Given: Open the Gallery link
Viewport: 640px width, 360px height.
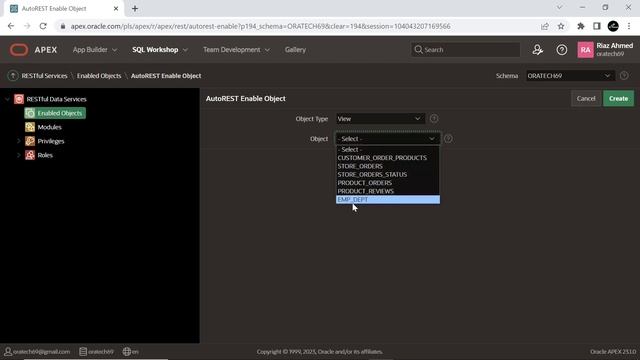Looking at the screenshot, I should tap(295, 50).
